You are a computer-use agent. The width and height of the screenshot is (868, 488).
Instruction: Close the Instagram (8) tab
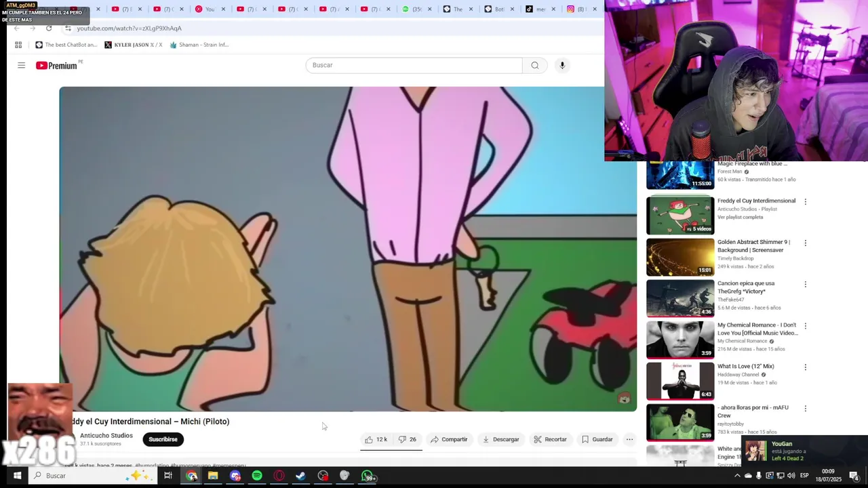[x=595, y=9]
